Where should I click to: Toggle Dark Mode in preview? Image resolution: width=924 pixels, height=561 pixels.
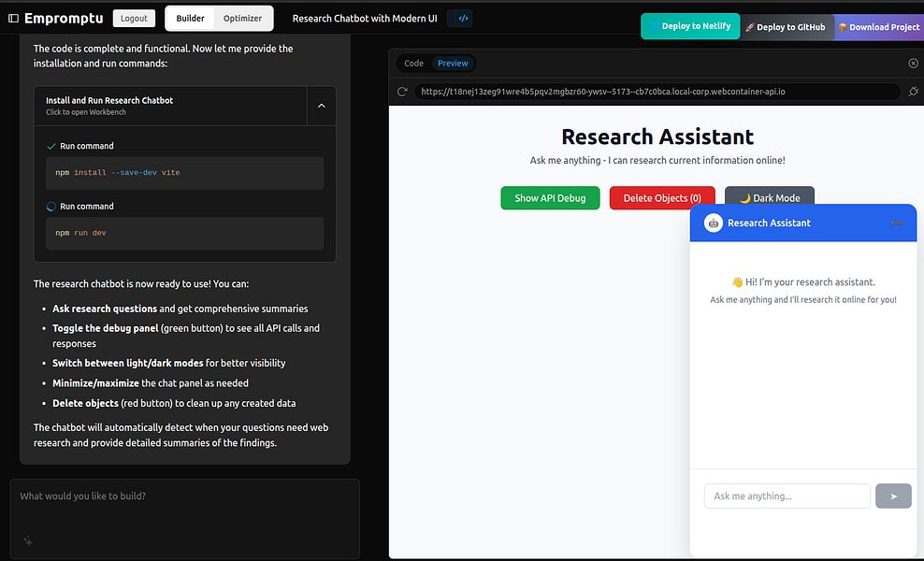coord(769,197)
